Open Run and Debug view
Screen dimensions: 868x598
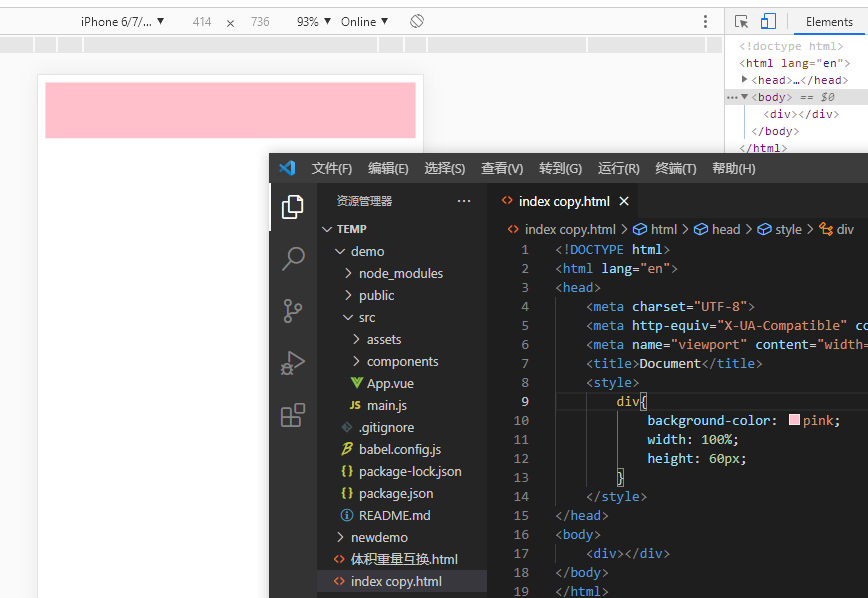[292, 363]
